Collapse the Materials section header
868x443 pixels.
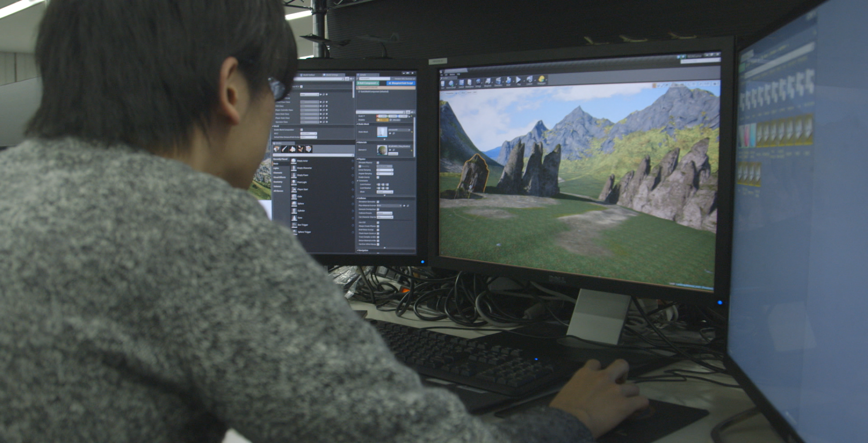click(x=386, y=142)
